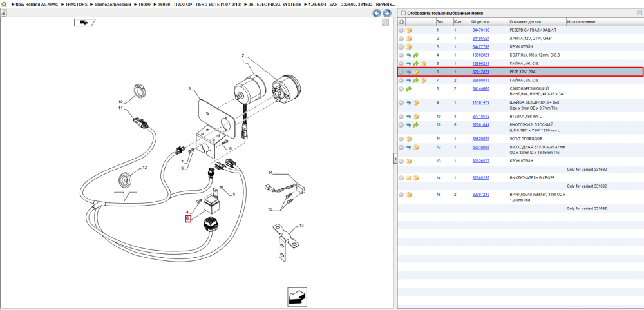Viewport: 644px width, 310px height.
Task: Click the gray square at diagram corner
Action: pos(385,23)
